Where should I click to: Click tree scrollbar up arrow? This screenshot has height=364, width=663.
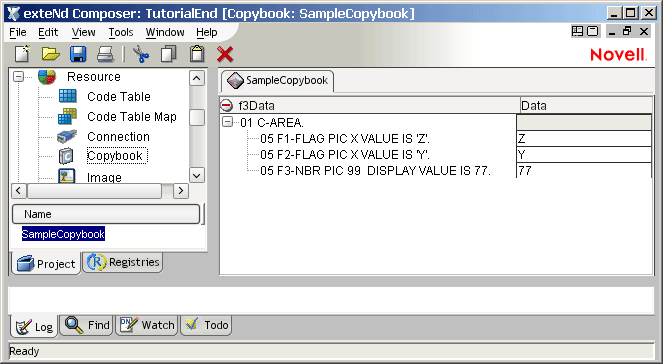tap(197, 78)
